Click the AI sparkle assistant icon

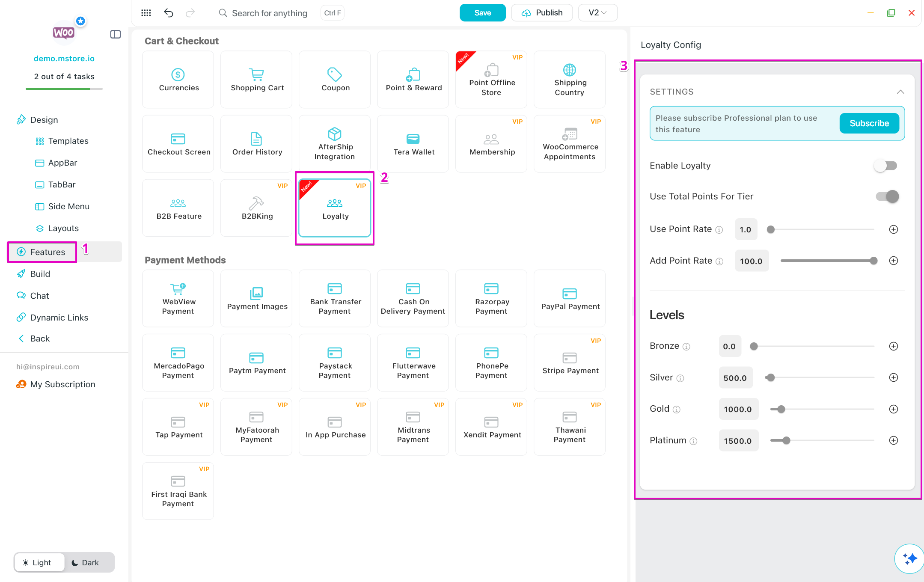[909, 558]
